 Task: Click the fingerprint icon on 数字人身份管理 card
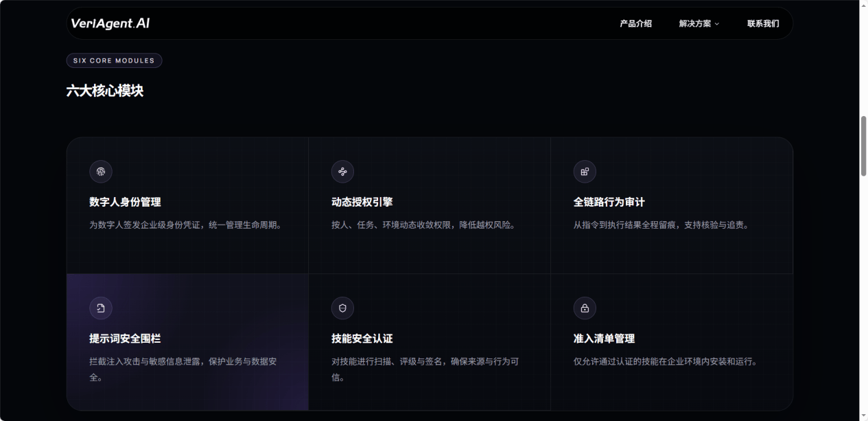pyautogui.click(x=101, y=172)
